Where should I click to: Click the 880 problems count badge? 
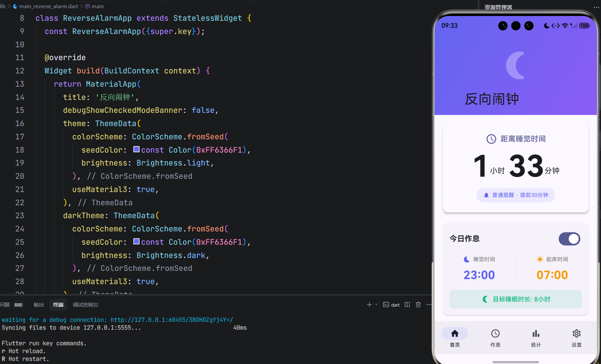(x=18, y=305)
